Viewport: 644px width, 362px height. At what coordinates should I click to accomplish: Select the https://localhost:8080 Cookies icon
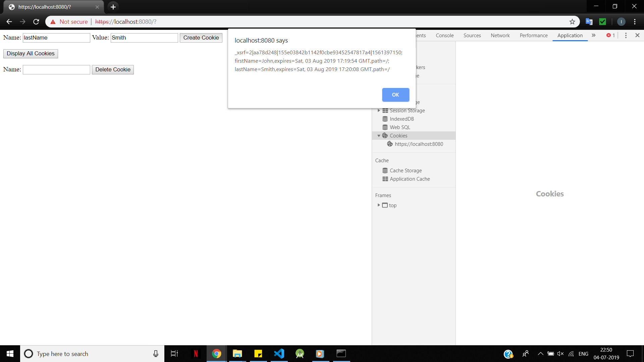click(389, 144)
